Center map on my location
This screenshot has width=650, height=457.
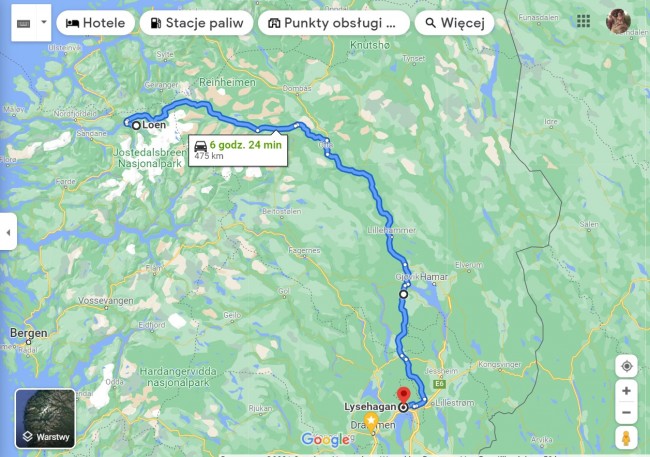click(626, 366)
